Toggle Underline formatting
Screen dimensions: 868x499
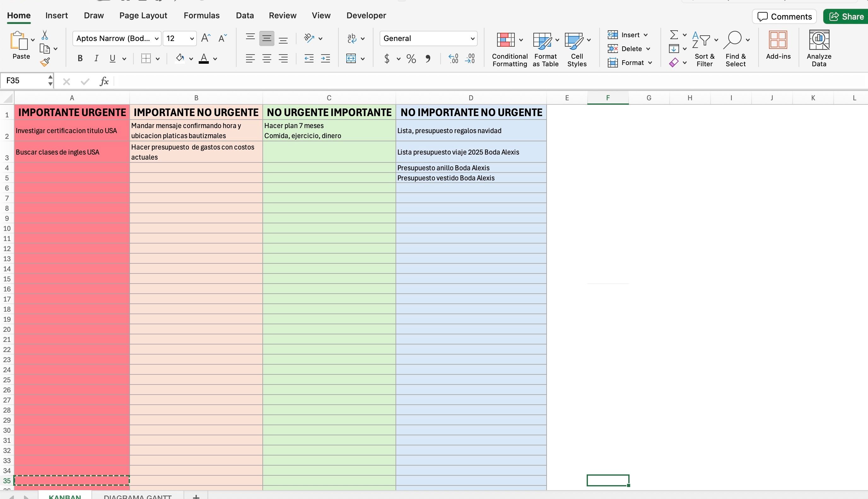112,59
